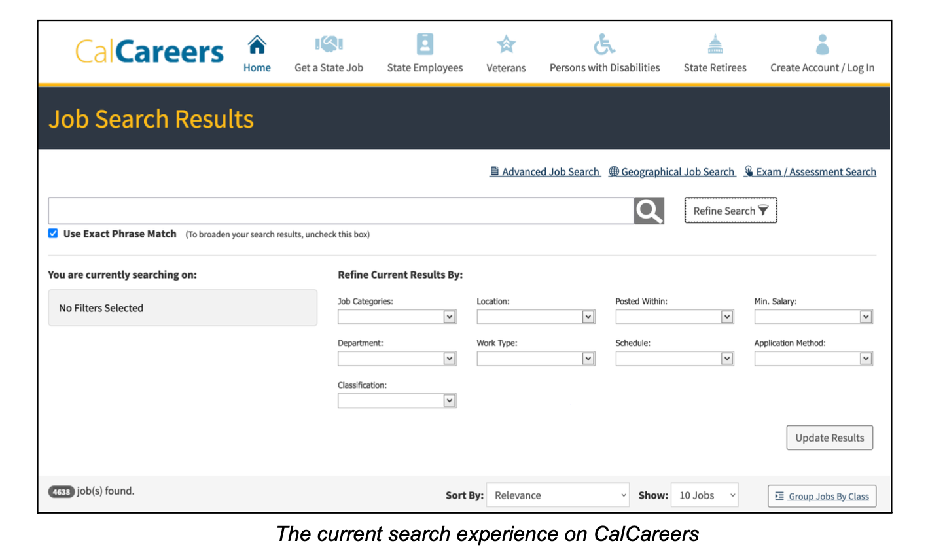The width and height of the screenshot is (928, 560).
Task: Click the magnifying glass search icon
Action: (648, 210)
